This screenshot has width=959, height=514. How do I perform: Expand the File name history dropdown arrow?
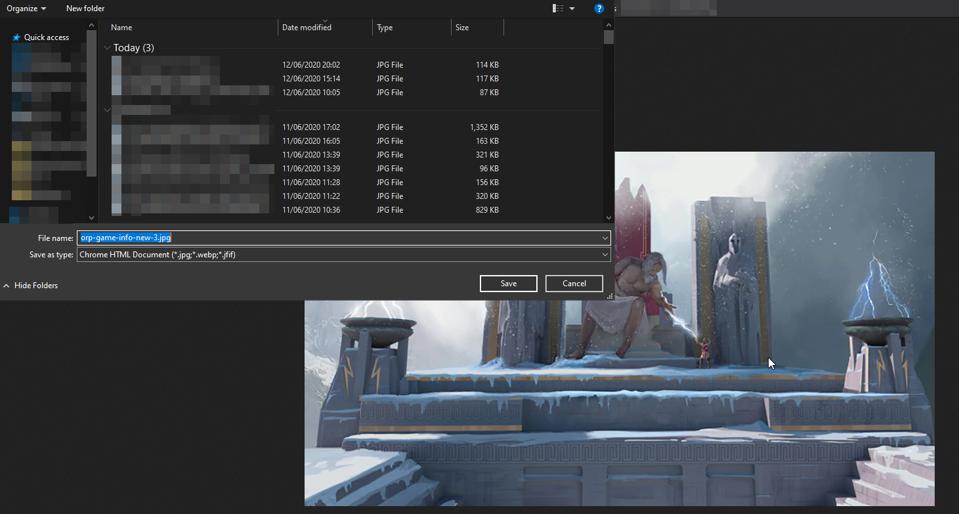604,238
